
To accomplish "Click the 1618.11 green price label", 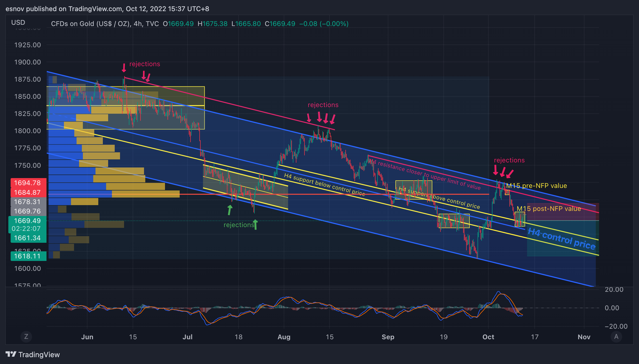I will (29, 256).
